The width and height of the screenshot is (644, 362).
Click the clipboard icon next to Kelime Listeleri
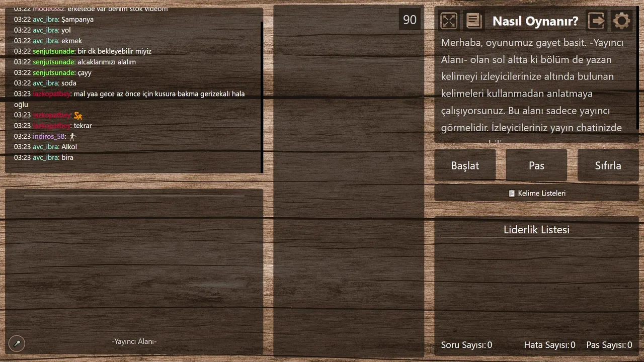click(x=512, y=194)
